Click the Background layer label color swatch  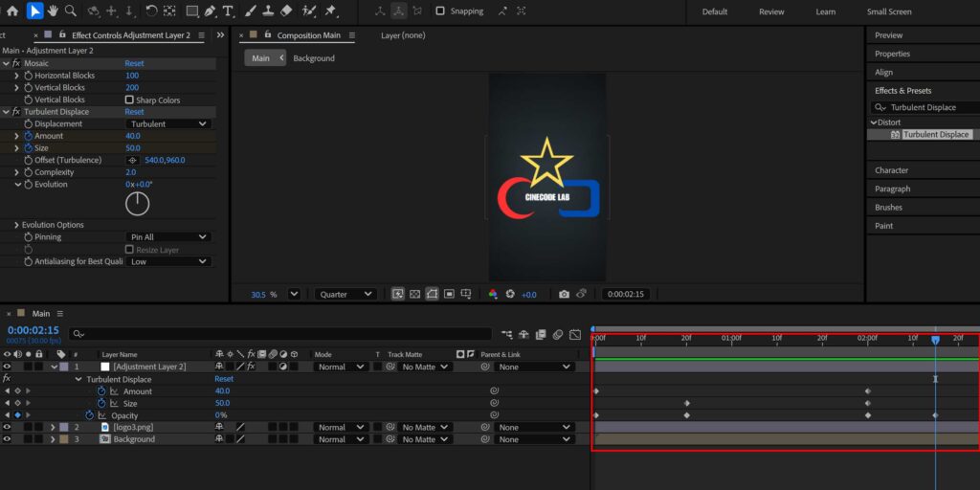(64, 439)
